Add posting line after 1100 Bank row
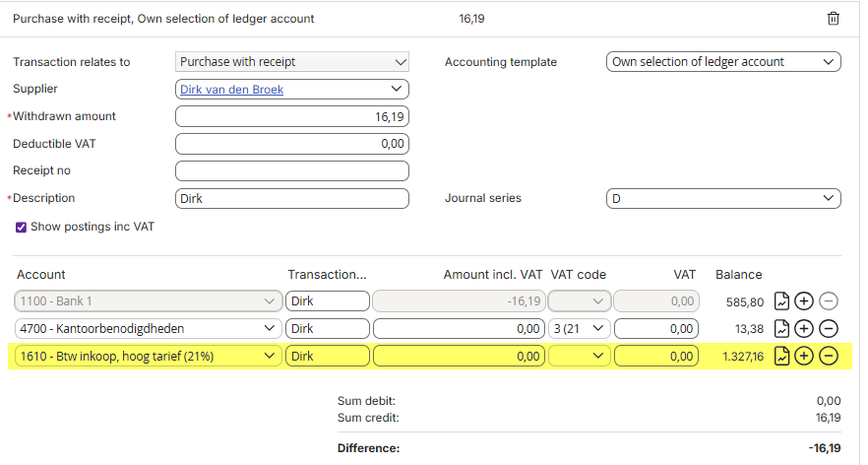Screen dimensions: 868x465 (804, 301)
